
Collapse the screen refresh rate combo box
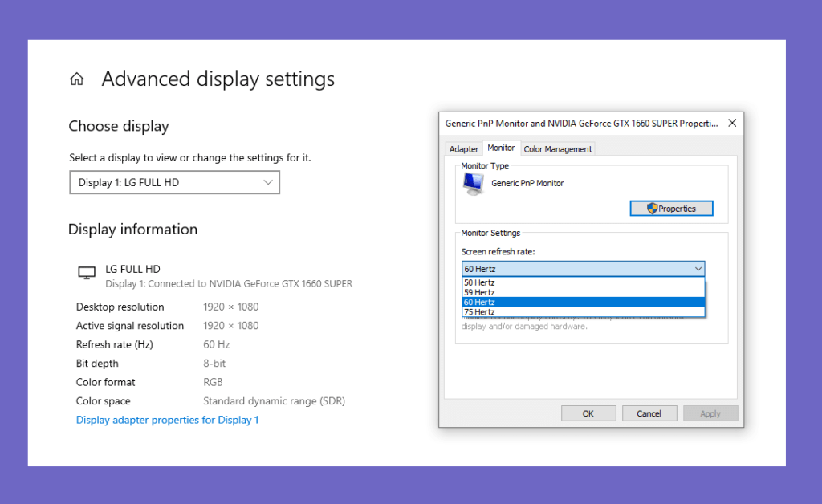pos(583,269)
